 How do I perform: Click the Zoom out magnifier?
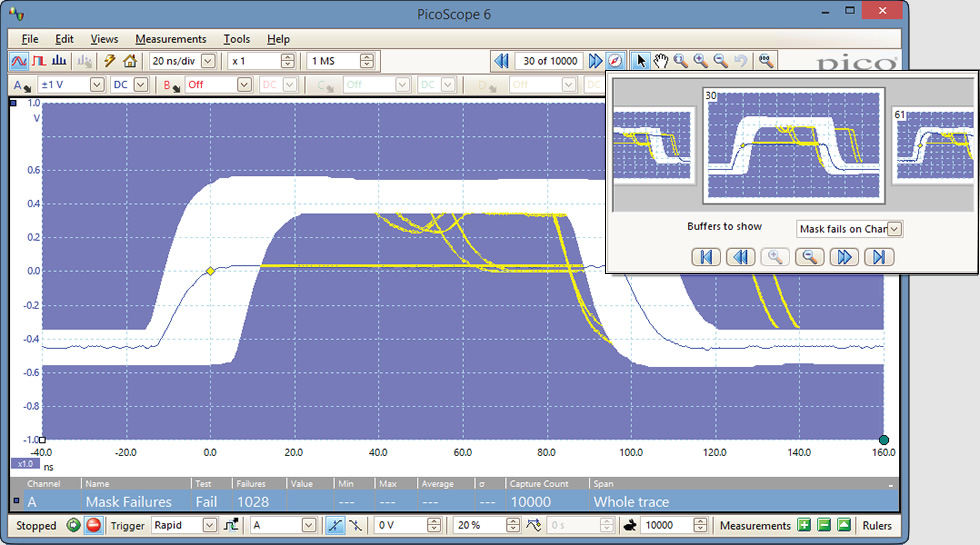coord(721,61)
